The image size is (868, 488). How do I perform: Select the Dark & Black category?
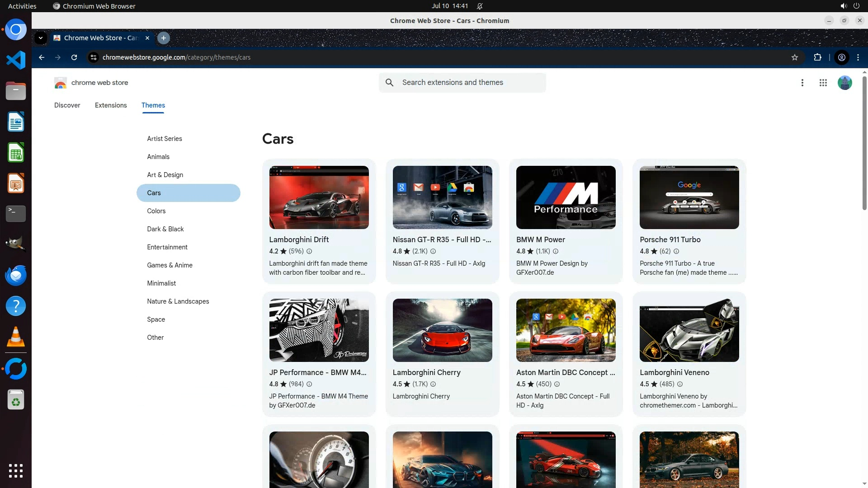(165, 229)
